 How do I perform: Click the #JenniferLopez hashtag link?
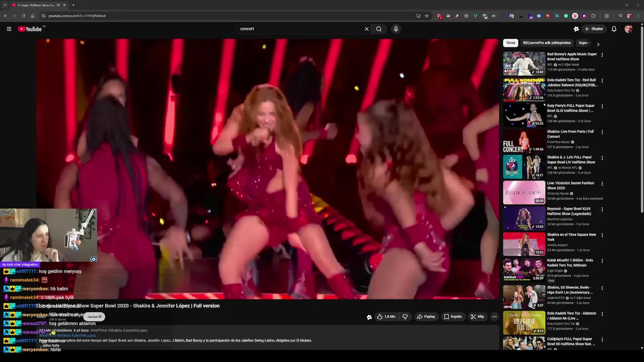pos(85,335)
